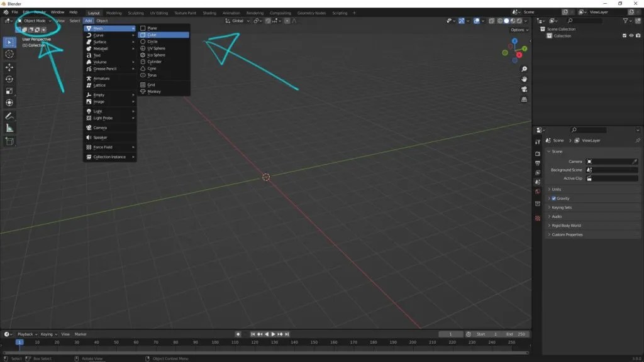The image size is (644, 362).
Task: Open the Physics properties tab
Action: [538, 217]
